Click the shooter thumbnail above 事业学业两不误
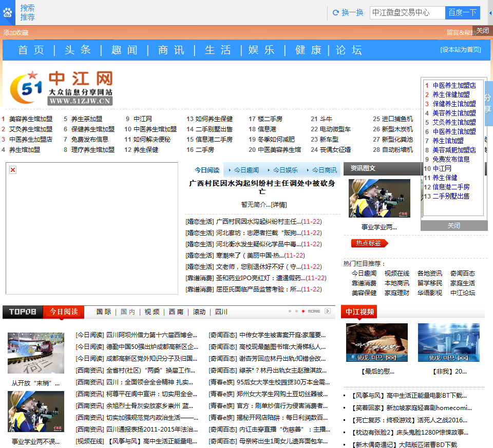The width and height of the screenshot is (493, 448). (x=36, y=411)
